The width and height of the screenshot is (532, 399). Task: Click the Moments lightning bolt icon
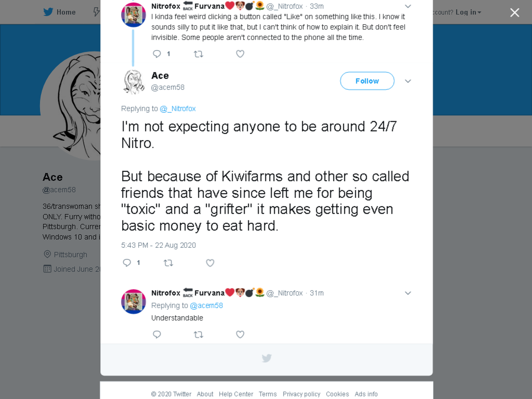(96, 12)
